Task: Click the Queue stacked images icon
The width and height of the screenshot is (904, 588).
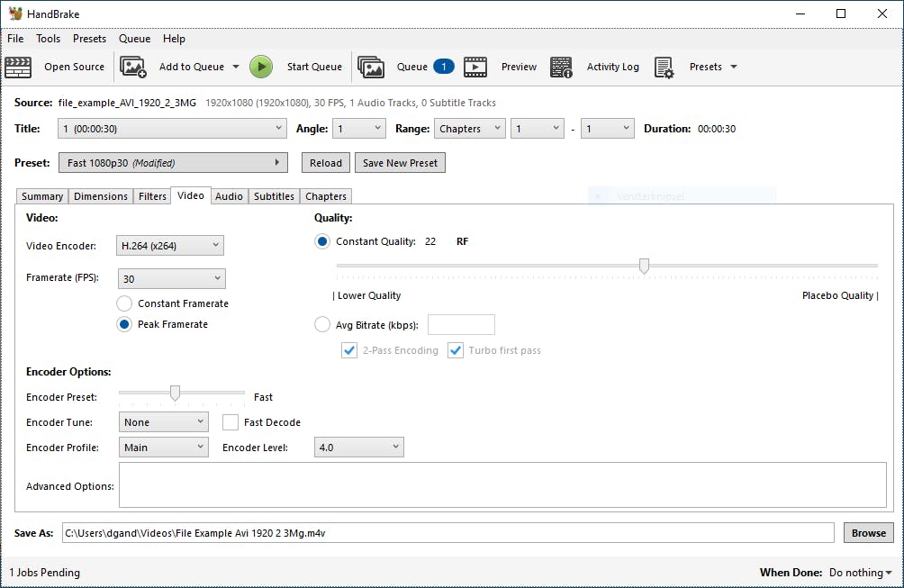Action: (371, 67)
